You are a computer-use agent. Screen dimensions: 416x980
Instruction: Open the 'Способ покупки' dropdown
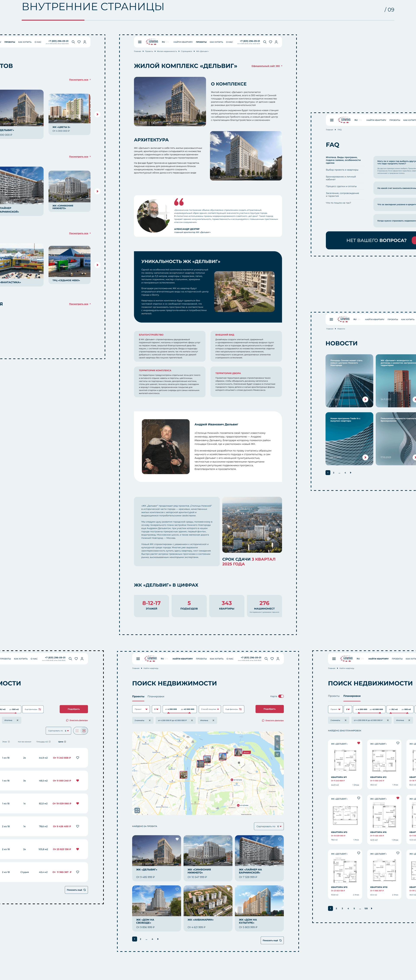click(210, 709)
